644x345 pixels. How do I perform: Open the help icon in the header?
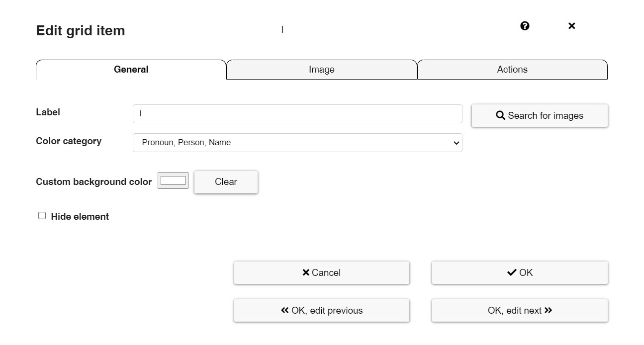(x=524, y=26)
